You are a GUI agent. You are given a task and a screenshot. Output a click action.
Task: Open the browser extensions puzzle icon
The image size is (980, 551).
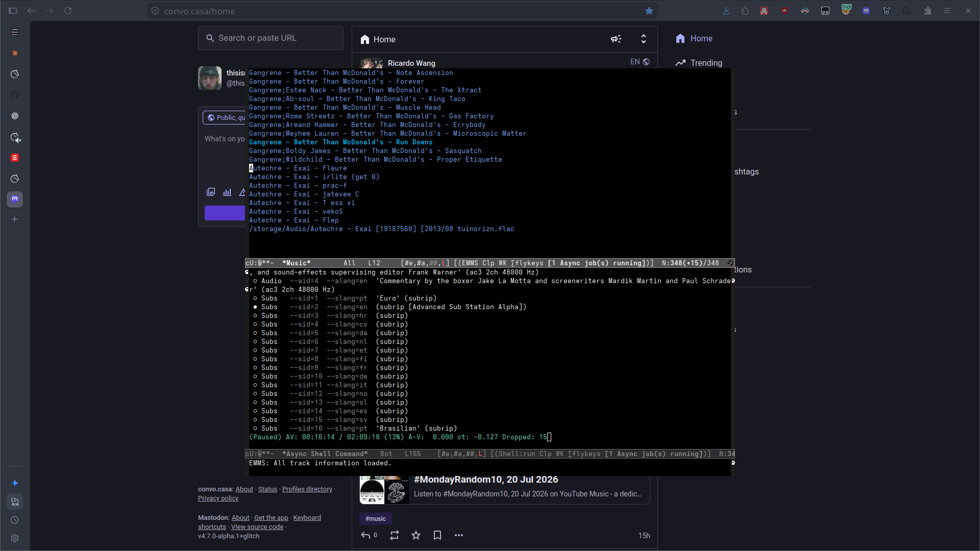(927, 11)
